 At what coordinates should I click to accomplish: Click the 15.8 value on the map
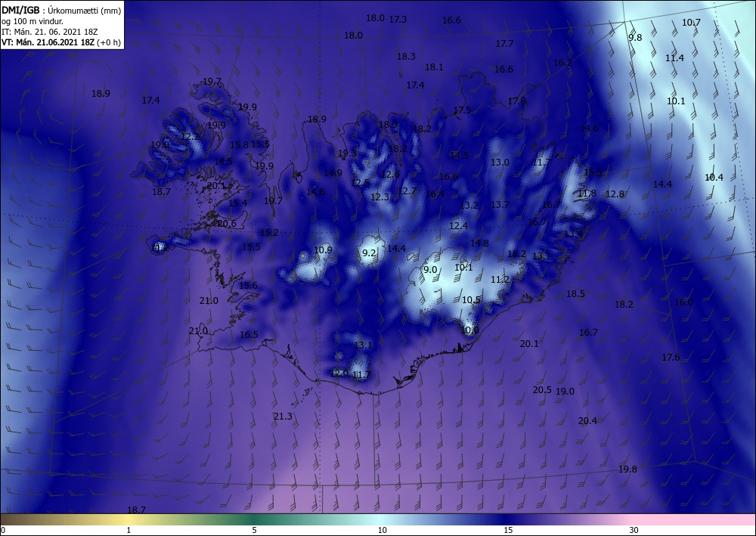(239, 144)
